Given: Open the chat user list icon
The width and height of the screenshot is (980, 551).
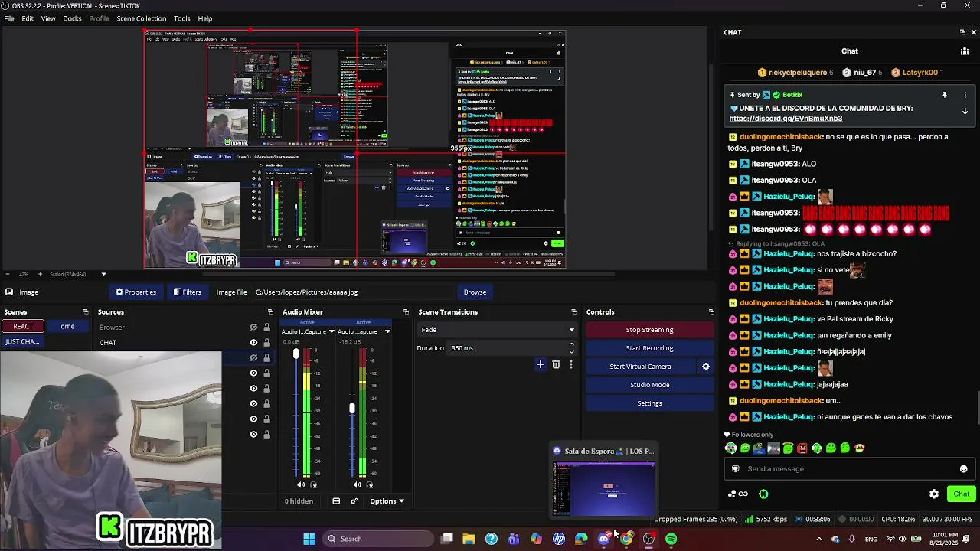Looking at the screenshot, I should (x=965, y=51).
